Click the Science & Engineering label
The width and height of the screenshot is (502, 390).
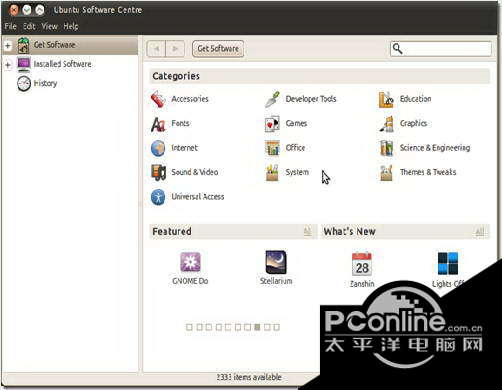tap(435, 148)
